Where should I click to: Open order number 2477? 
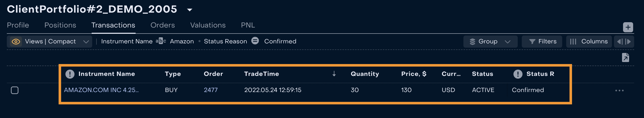click(x=211, y=90)
